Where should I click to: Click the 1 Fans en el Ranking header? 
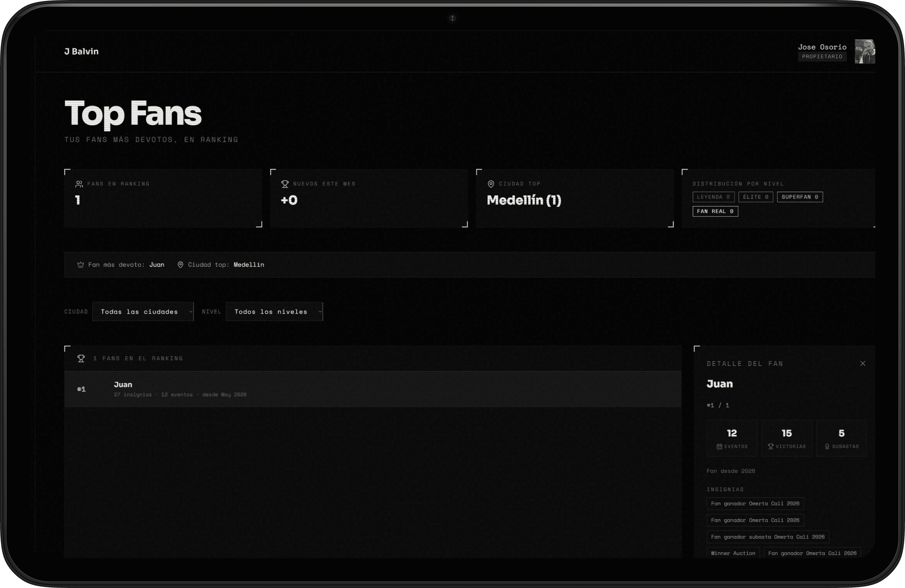click(x=138, y=358)
